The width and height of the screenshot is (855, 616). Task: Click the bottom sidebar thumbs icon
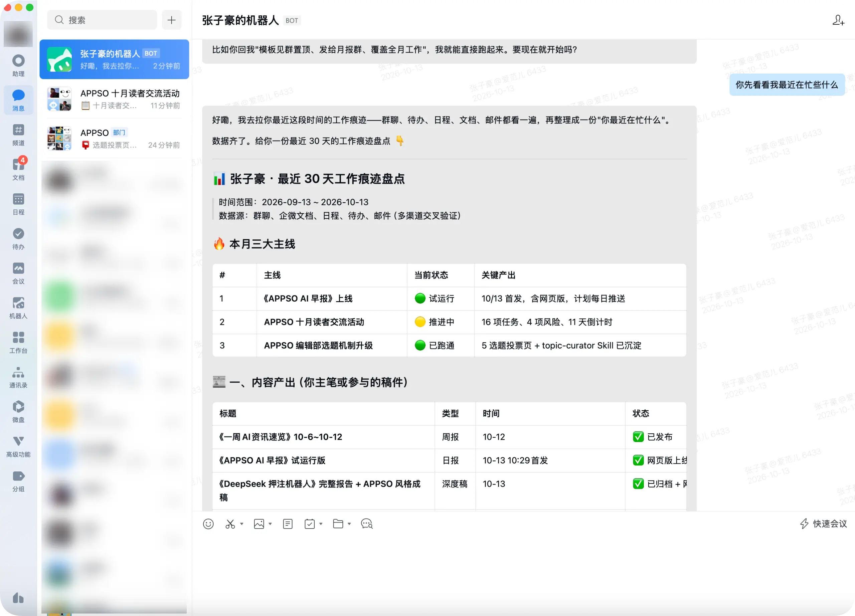pos(18,598)
